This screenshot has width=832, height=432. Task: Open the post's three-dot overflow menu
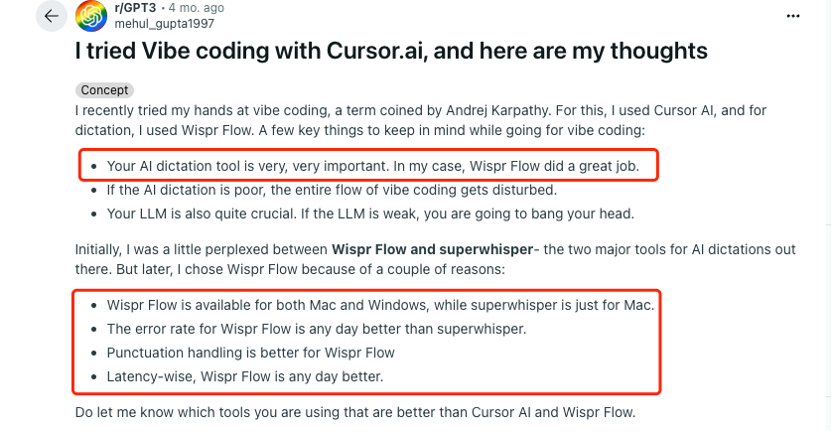tap(793, 16)
